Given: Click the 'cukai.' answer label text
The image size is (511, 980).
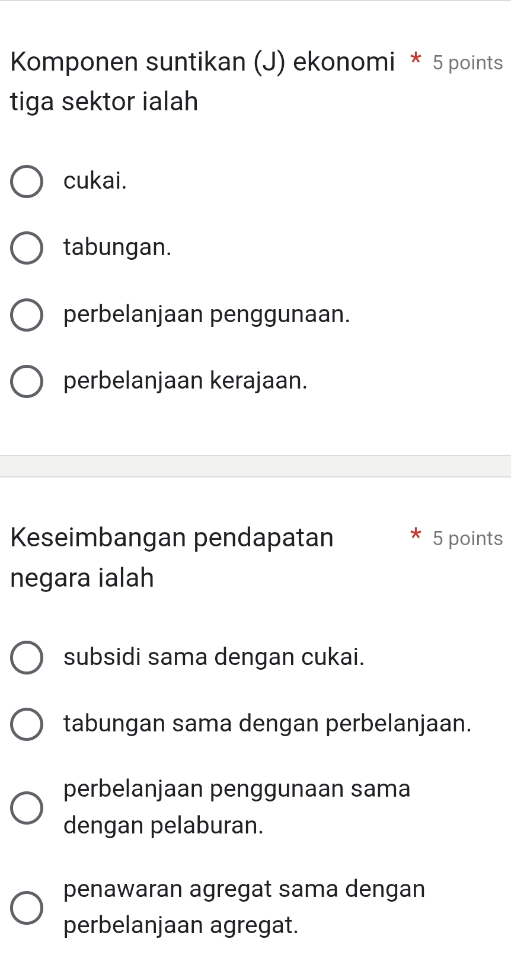Looking at the screenshot, I should click(95, 180).
